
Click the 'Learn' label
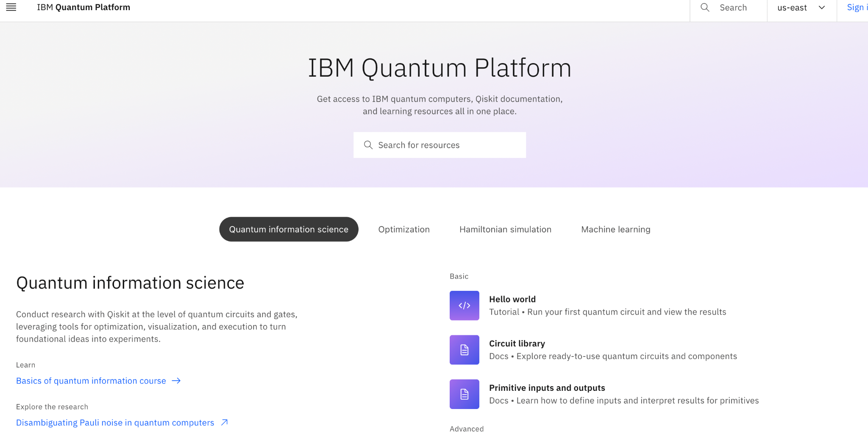[x=25, y=365]
